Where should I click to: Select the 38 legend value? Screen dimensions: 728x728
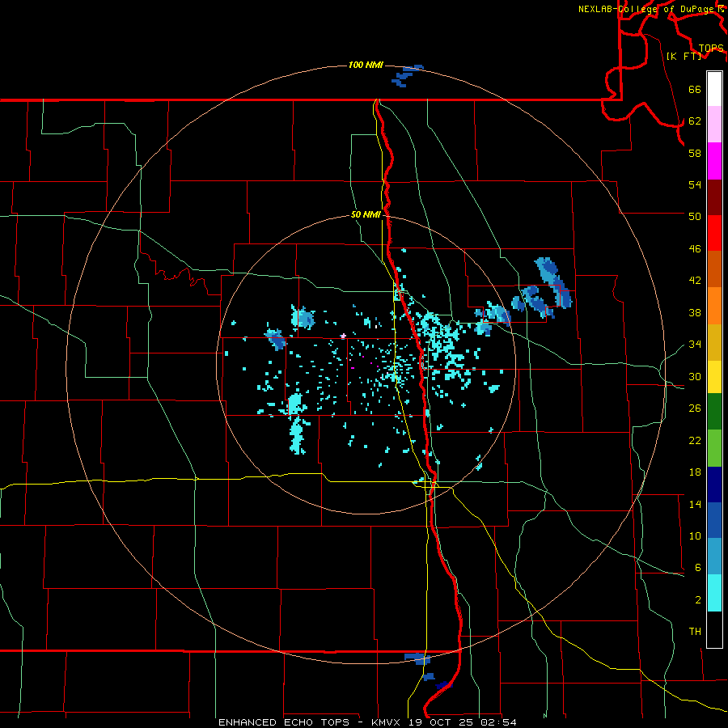[x=695, y=312]
